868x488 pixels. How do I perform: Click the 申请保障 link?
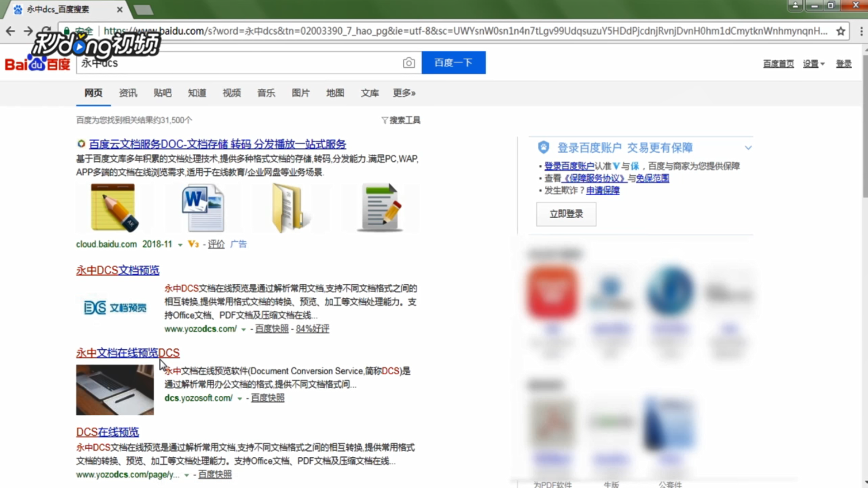click(x=603, y=190)
